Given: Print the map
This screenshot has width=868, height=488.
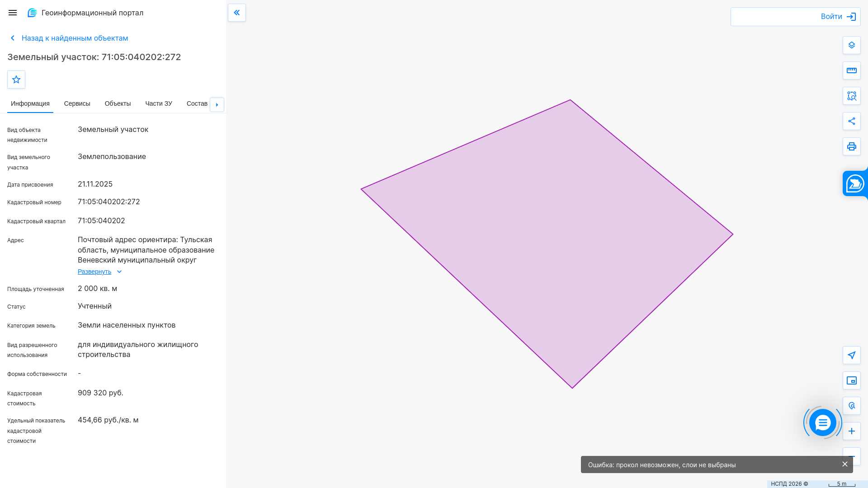Looking at the screenshot, I should [852, 146].
